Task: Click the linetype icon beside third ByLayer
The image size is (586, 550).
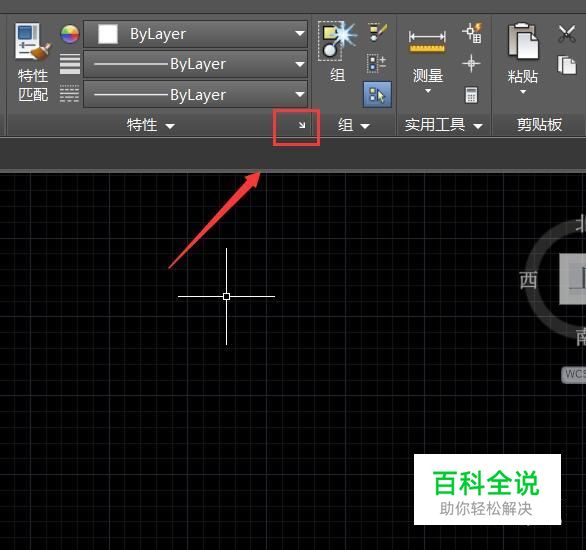Action: tap(70, 93)
